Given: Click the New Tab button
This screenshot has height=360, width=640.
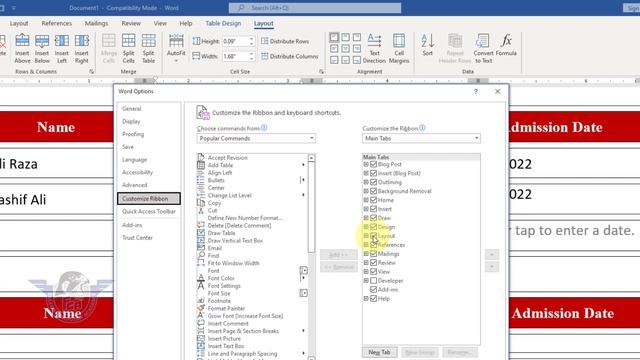Looking at the screenshot, I should 380,352.
